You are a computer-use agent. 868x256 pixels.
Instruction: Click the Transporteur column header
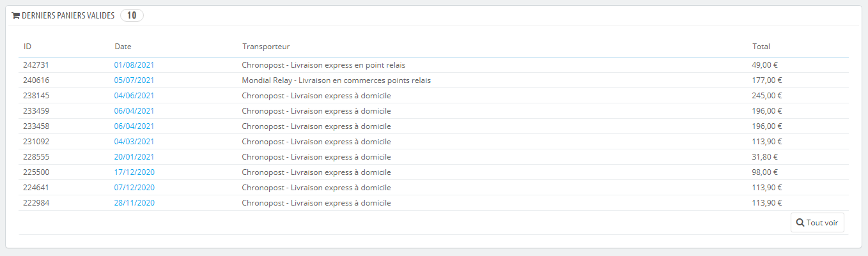pos(266,47)
